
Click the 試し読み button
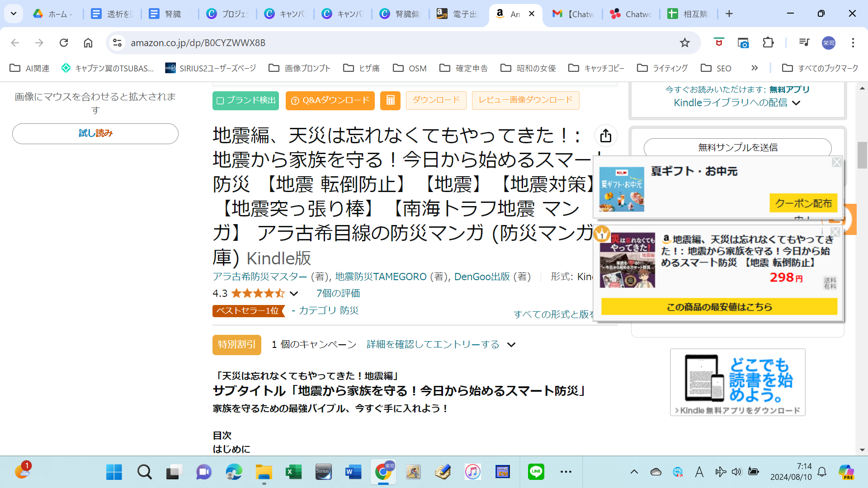pos(95,133)
